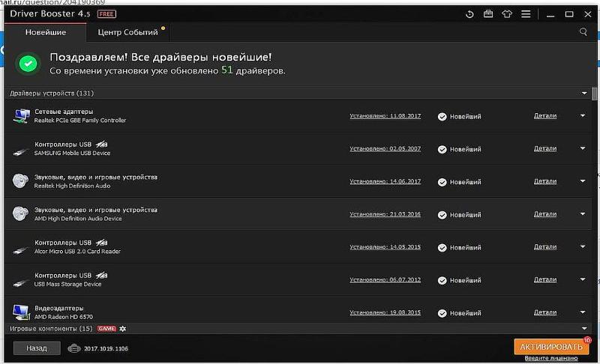Screen dimensions: 600x364
Task: Open dropdown arrow for Realtek High Definition Audio
Action: 583,181
